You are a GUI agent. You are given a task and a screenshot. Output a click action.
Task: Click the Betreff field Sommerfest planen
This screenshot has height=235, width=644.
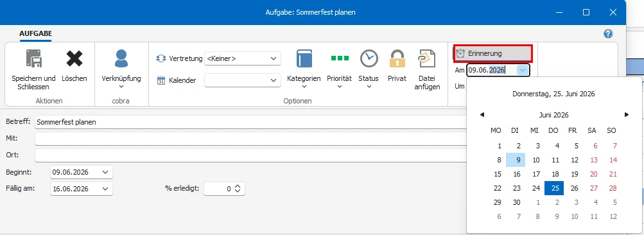[x=250, y=122]
